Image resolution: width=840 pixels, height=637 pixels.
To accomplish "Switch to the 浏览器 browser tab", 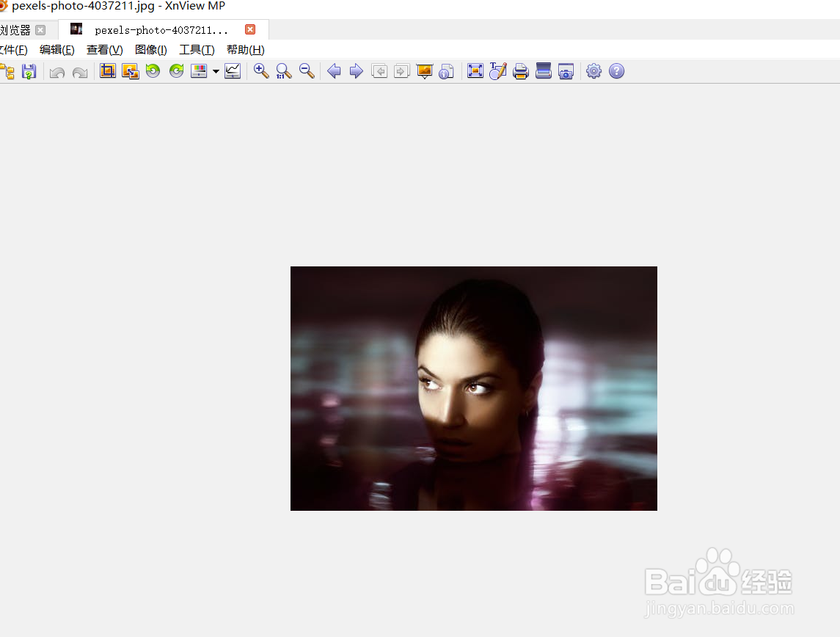I will pos(15,30).
